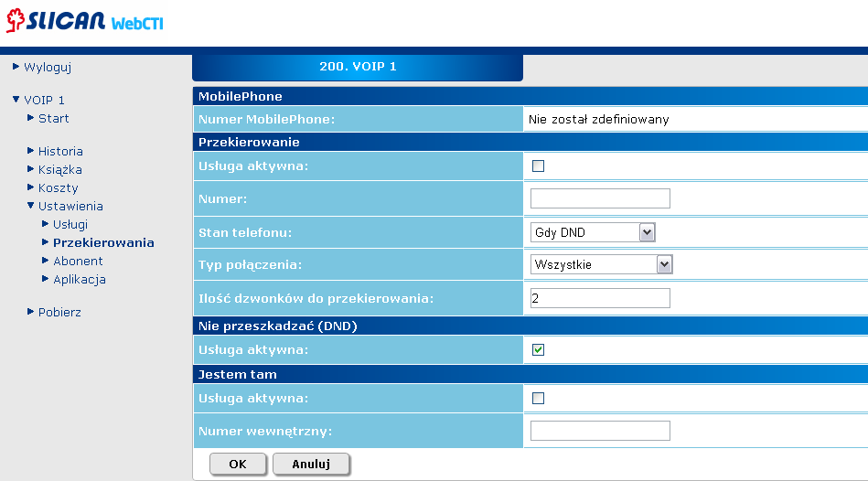Viewport: 868px width, 481px height.
Task: Click the 'Ilość dzwonków do przekierowania:' label
Action: [x=316, y=298]
